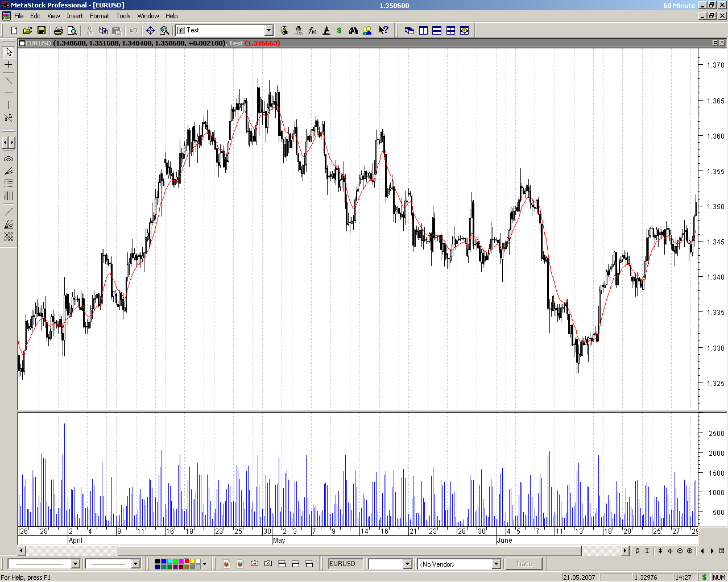The image size is (728, 582).
Task: Launch the System Tester dollar icon
Action: (x=340, y=31)
